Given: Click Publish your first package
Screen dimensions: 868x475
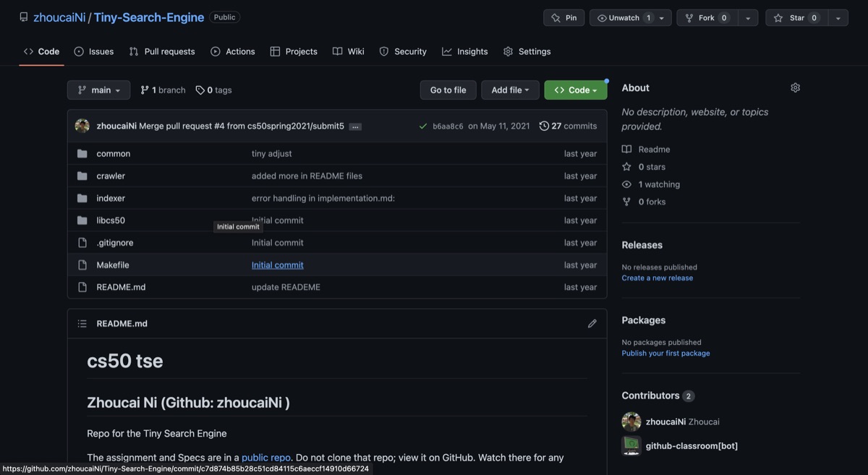Looking at the screenshot, I should [665, 354].
